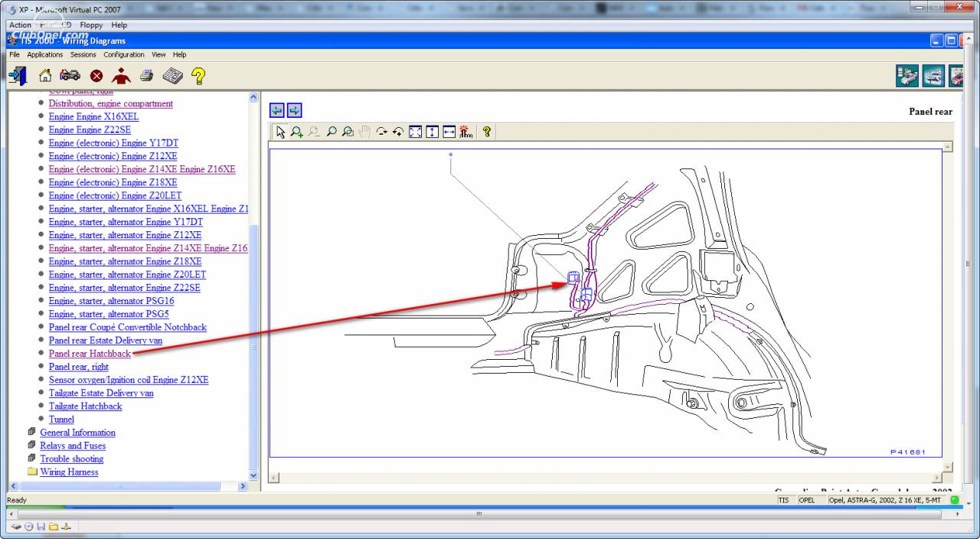The image size is (980, 539).
Task: Open Engine, starter, alternator PSG16 link
Action: pos(111,301)
